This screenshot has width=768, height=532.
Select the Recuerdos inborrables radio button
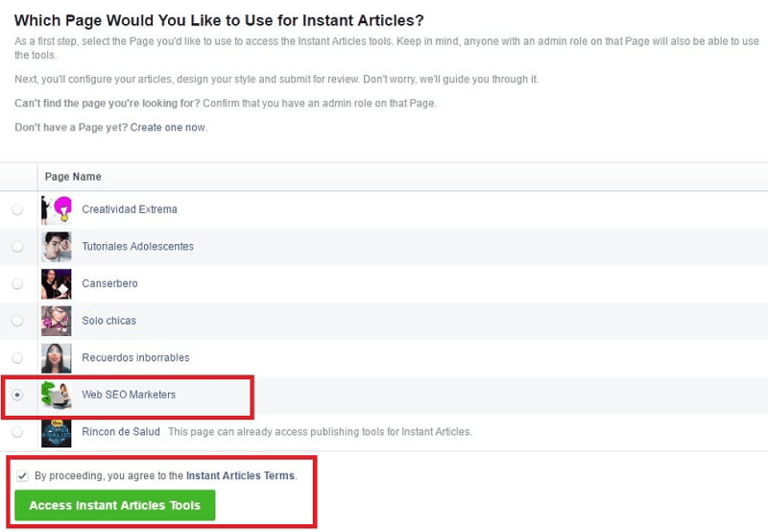(x=17, y=358)
